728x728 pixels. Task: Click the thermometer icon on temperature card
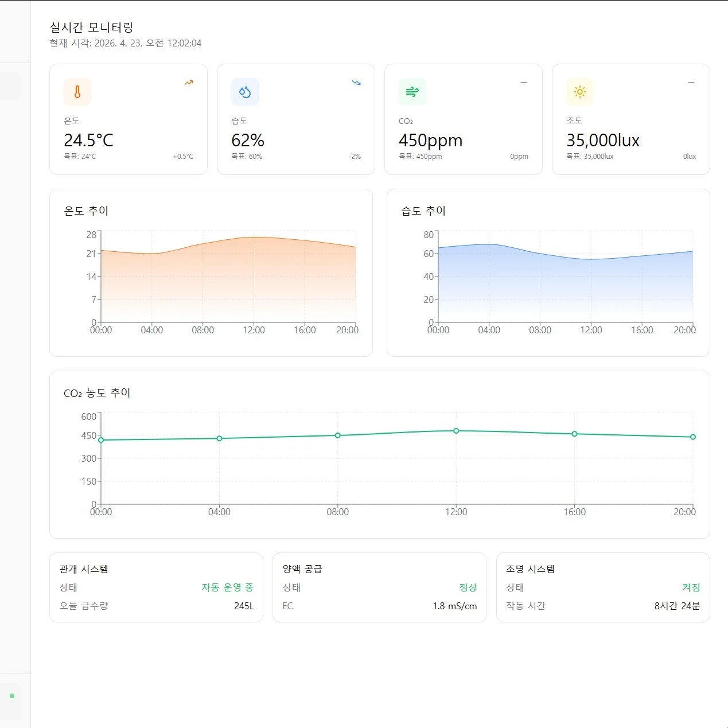coord(77,92)
